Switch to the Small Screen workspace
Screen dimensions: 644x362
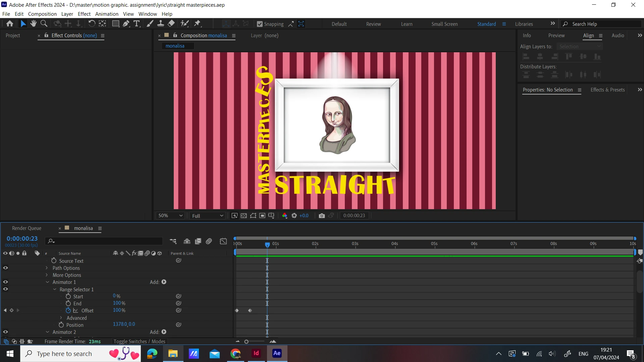tap(444, 24)
